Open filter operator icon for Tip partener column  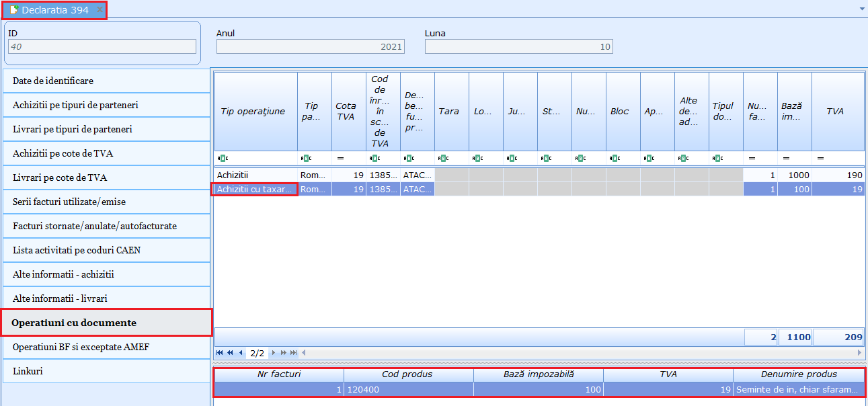pos(306,158)
